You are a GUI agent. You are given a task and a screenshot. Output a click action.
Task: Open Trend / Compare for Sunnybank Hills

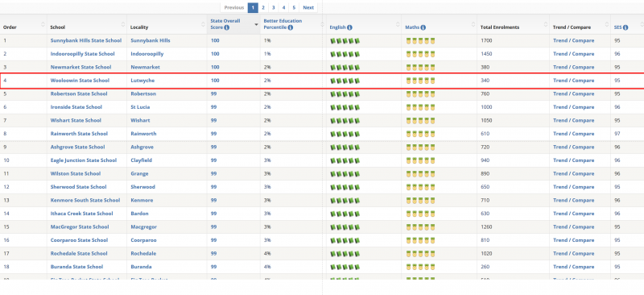(x=573, y=41)
